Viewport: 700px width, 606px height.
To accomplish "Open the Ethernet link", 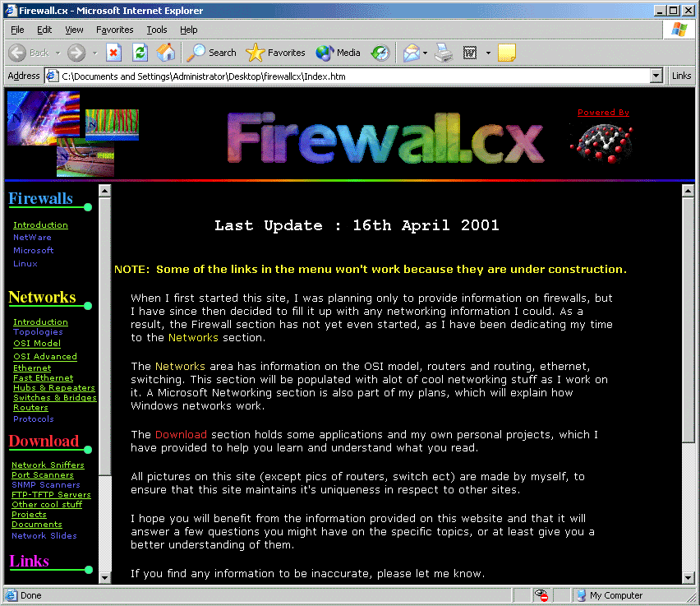I will coord(32,368).
